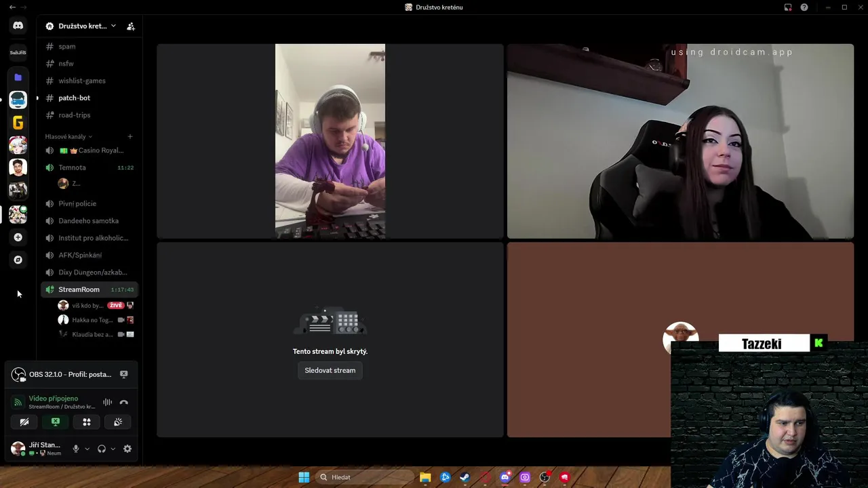Stop streaming OBS 32.1.0 screen icon
The image size is (868, 488).
(123, 374)
